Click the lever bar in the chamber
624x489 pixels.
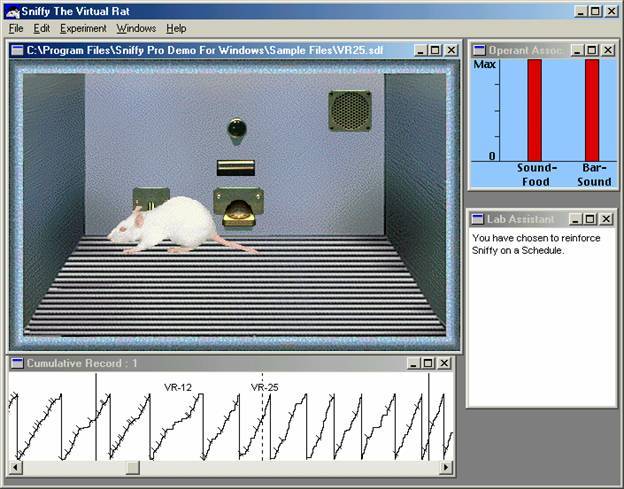point(236,168)
